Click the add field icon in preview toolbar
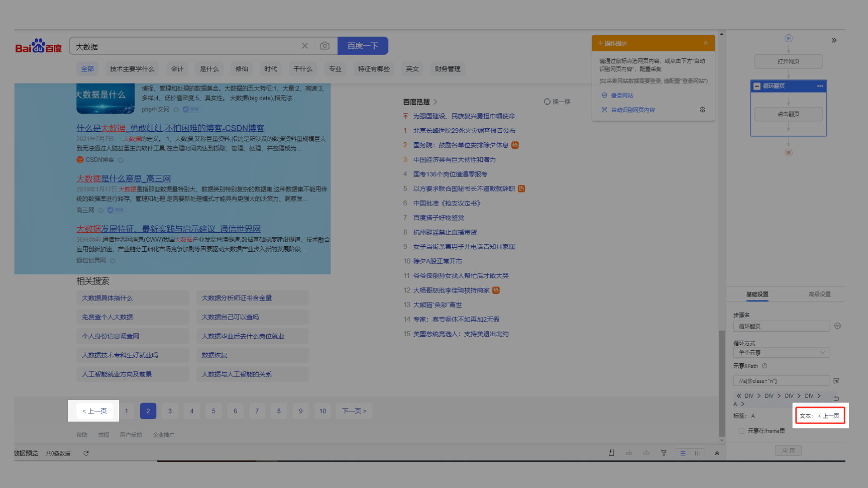This screenshot has width=868, height=488. pyautogui.click(x=611, y=453)
